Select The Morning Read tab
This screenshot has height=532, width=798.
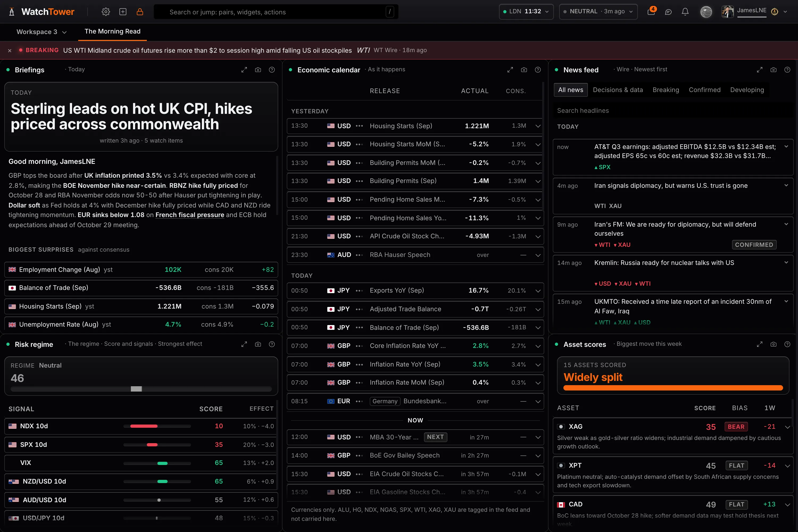(112, 32)
